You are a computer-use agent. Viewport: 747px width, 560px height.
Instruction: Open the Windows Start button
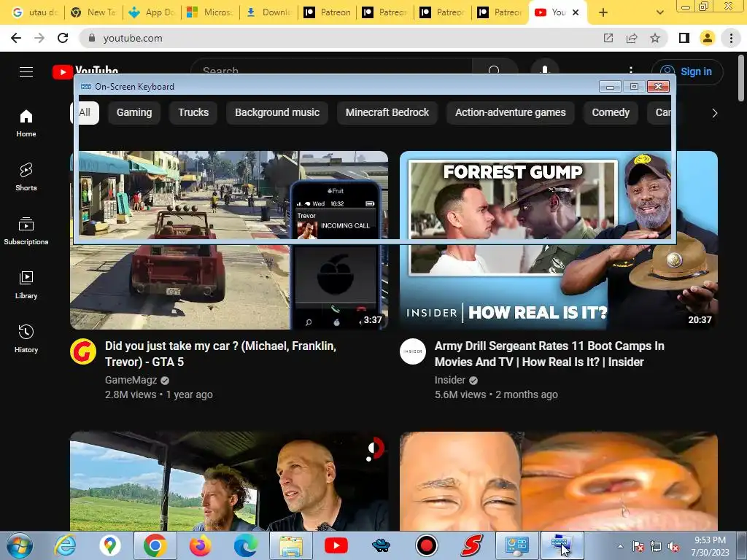(x=20, y=545)
